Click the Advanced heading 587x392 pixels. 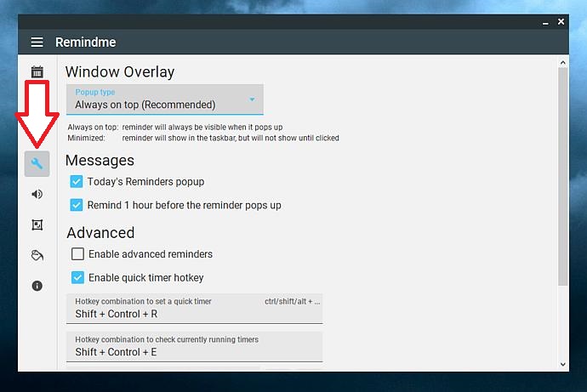point(100,233)
